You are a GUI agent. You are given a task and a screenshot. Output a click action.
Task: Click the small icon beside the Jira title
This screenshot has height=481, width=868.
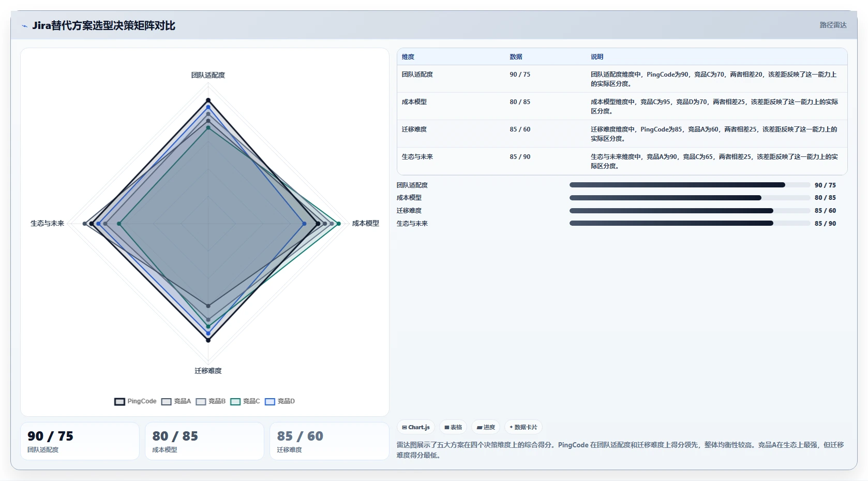(x=24, y=26)
